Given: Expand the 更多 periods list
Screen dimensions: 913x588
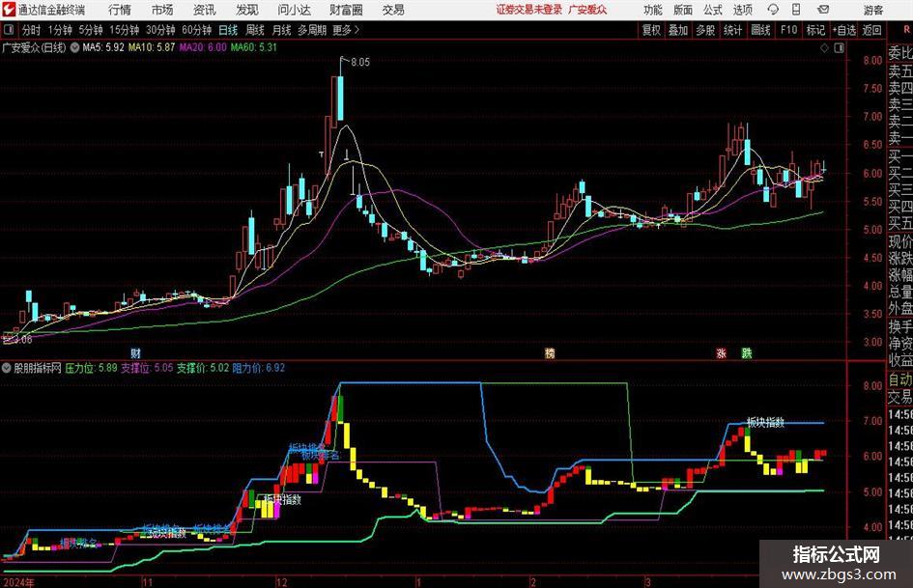Looking at the screenshot, I should 346,30.
